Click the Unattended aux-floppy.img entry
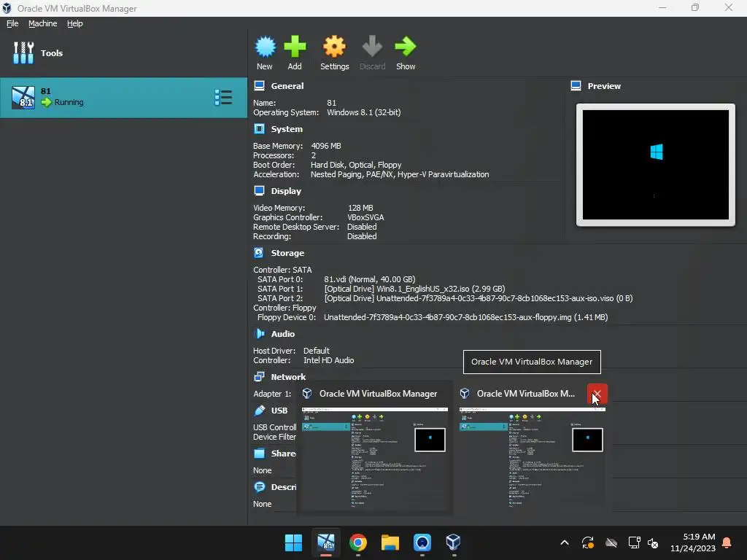 pos(466,317)
